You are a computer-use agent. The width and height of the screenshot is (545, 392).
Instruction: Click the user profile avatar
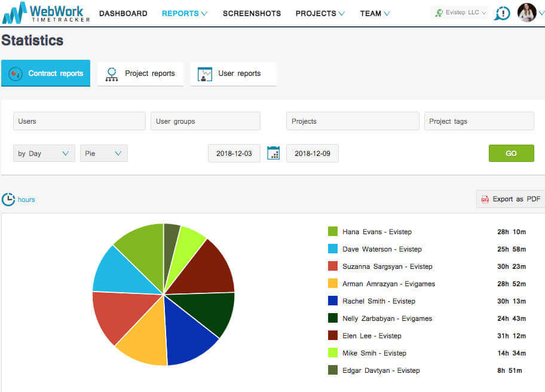pos(526,13)
